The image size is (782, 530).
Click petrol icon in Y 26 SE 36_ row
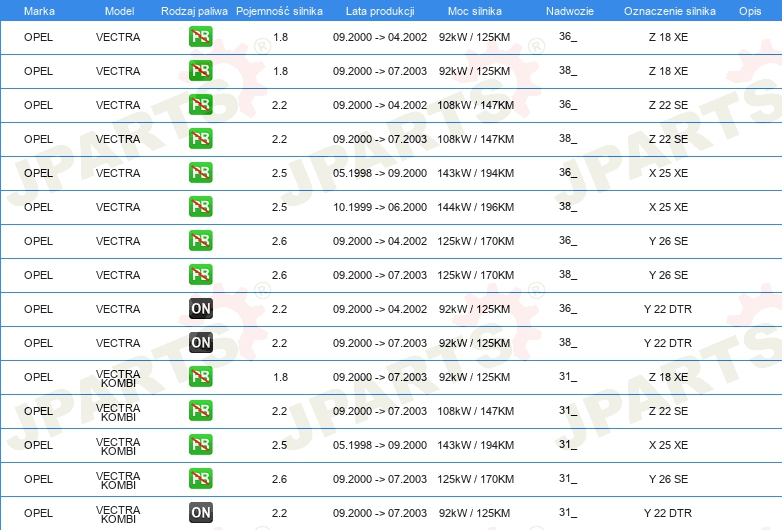pyautogui.click(x=200, y=240)
